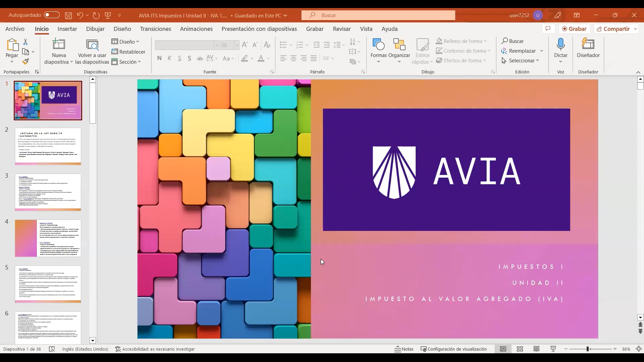Switch to the Insertar tab
Image resolution: width=644 pixels, height=362 pixels.
pos(67,29)
